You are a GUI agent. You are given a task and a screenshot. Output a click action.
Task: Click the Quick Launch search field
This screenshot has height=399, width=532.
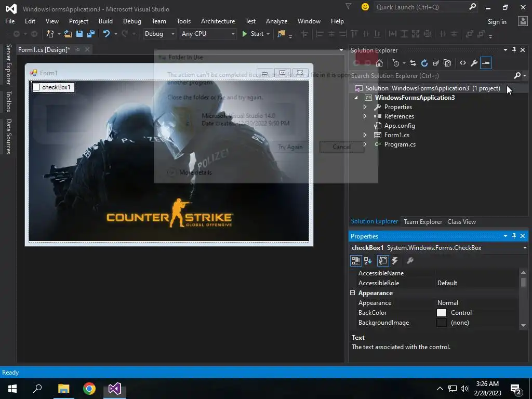421,7
